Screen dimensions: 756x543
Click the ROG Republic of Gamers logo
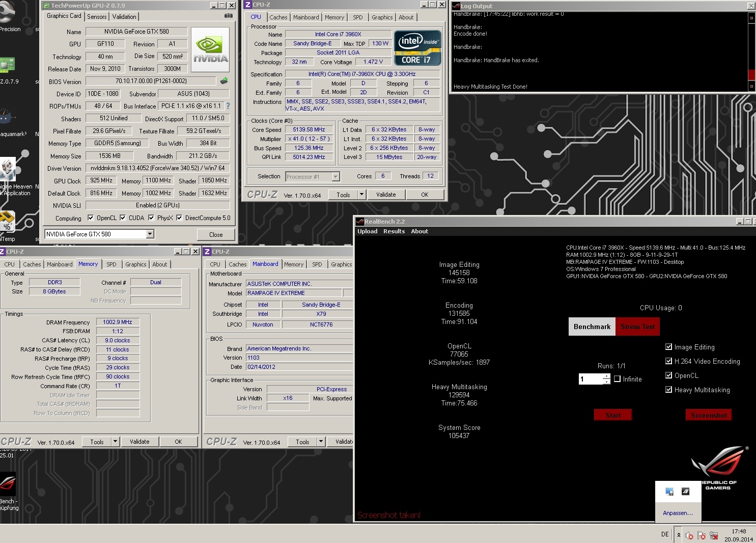coord(719,468)
